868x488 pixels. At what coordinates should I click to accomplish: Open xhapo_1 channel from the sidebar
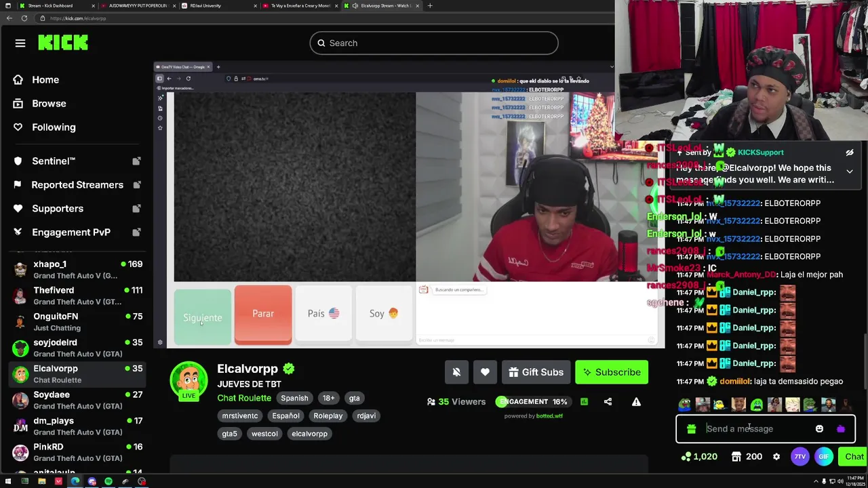[78, 269]
